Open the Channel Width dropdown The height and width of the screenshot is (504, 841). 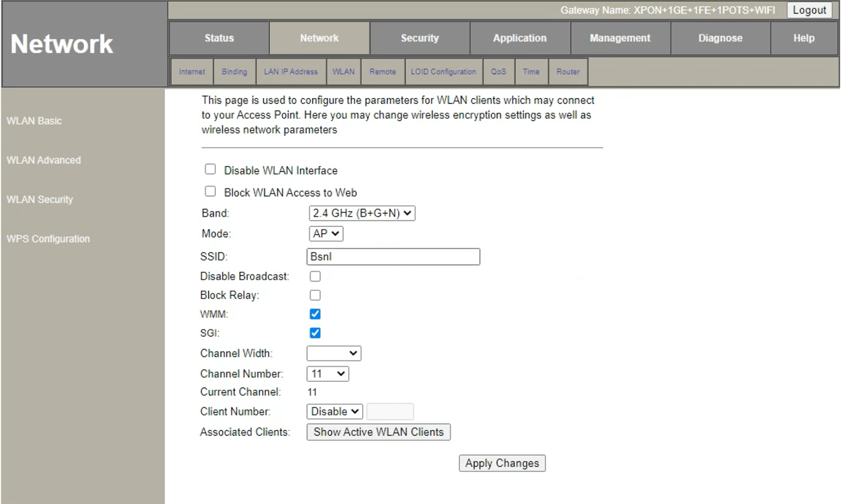coord(334,353)
